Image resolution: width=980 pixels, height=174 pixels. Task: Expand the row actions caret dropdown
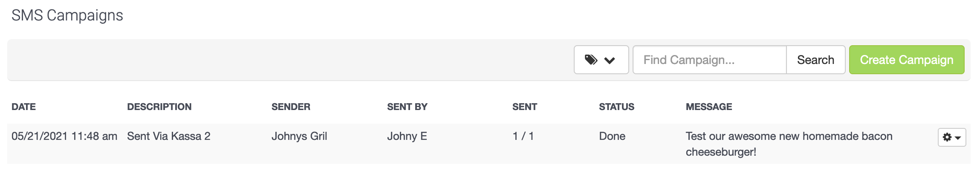click(x=958, y=138)
